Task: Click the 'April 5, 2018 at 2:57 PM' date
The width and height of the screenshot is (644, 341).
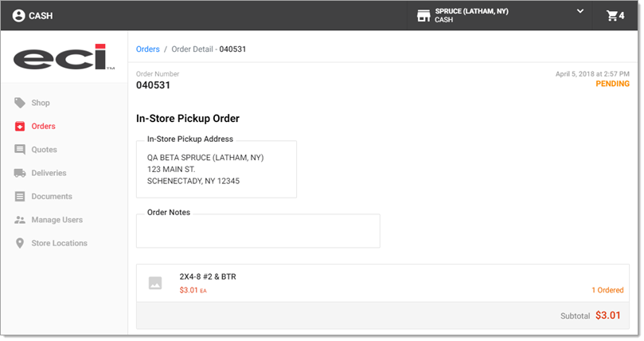Action: tap(592, 74)
